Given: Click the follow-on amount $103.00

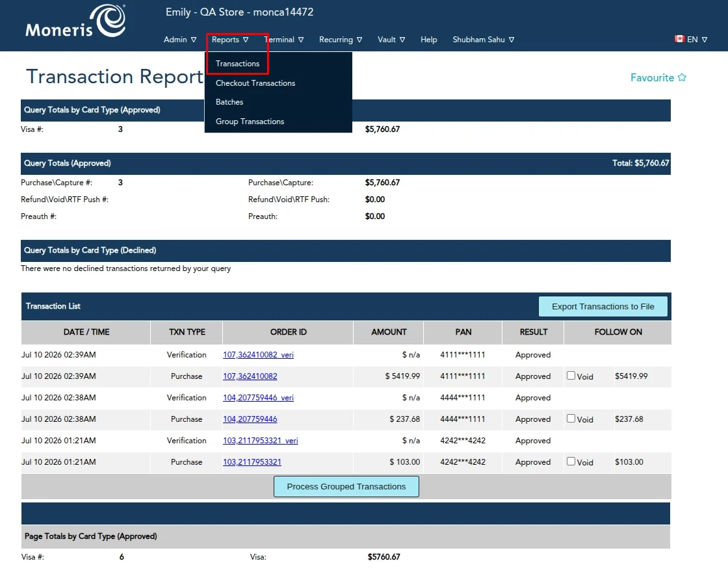Looking at the screenshot, I should (629, 462).
